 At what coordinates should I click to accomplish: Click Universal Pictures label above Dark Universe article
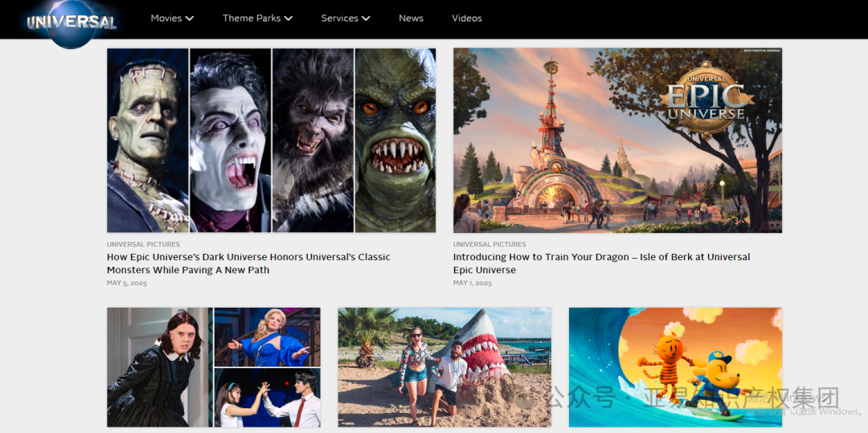coord(143,244)
